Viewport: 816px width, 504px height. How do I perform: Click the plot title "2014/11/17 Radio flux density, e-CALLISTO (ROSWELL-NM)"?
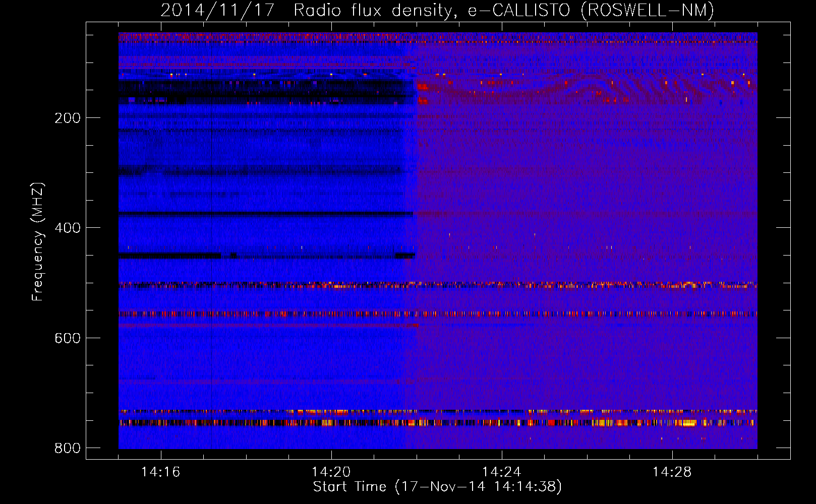pyautogui.click(x=437, y=11)
